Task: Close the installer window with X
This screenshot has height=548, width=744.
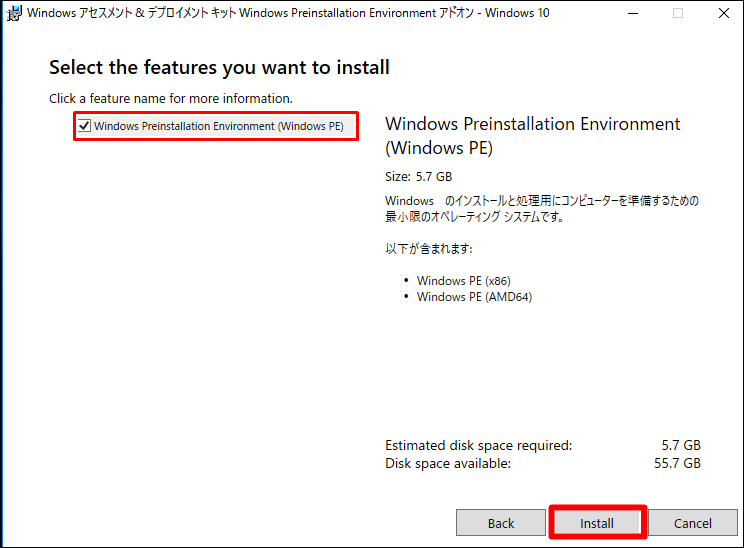Action: coord(724,13)
